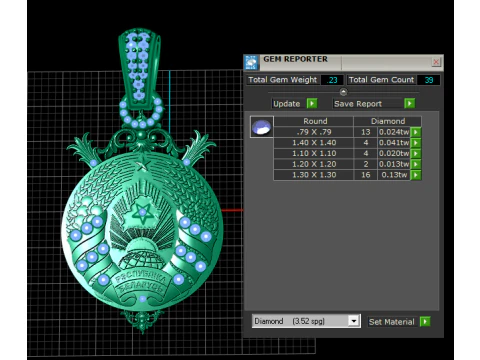Select the 1.10 X 1.10 size cell

coord(314,153)
